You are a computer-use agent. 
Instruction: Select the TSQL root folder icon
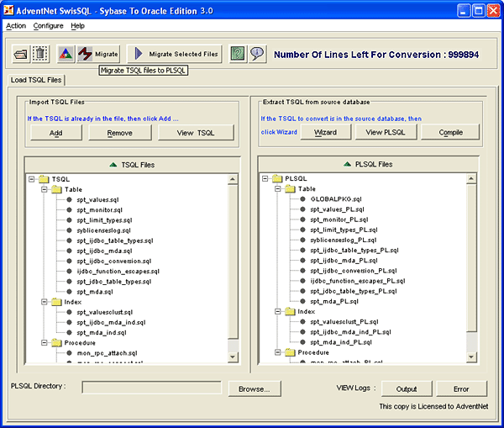pos(44,179)
